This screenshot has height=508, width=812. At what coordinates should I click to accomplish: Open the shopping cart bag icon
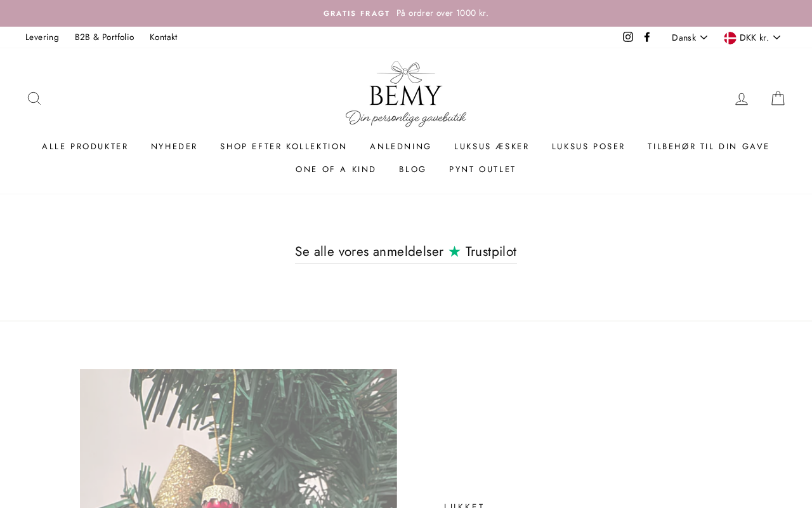778,98
